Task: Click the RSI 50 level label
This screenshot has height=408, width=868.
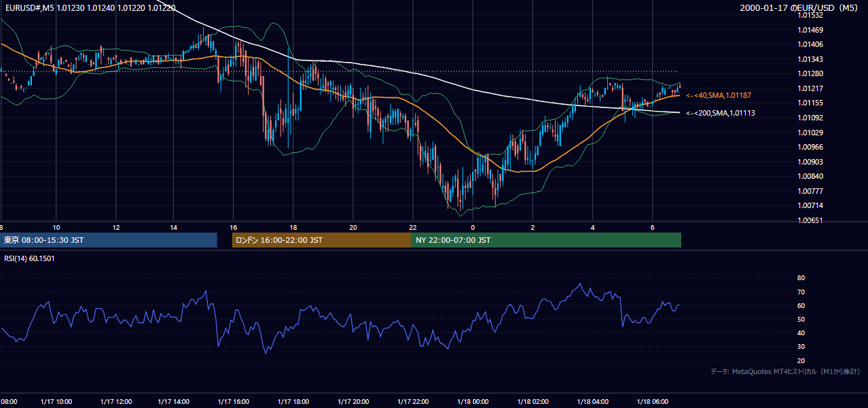Action: [801, 319]
